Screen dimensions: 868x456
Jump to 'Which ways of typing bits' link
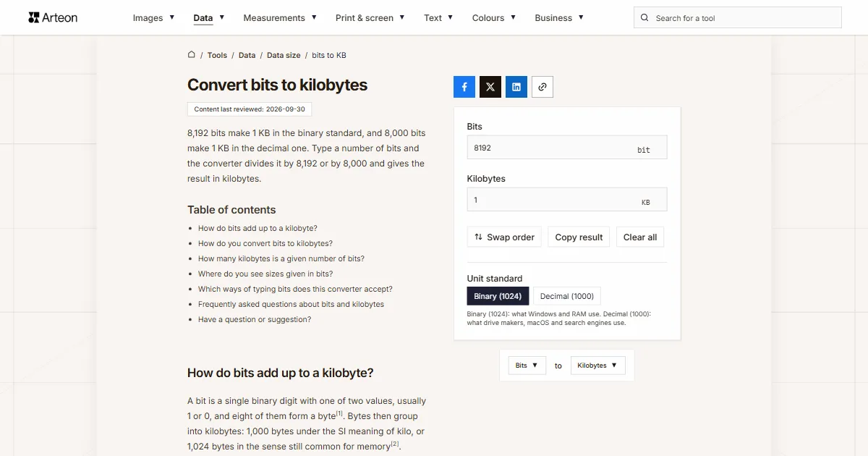click(x=295, y=289)
